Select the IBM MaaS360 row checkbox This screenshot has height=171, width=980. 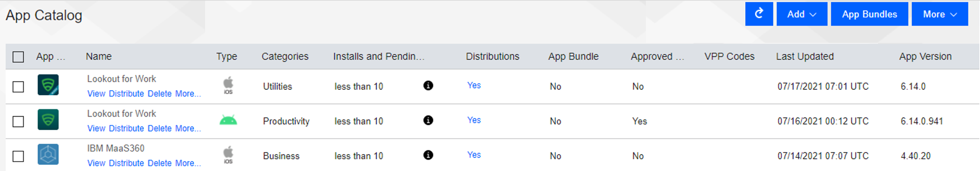click(18, 157)
